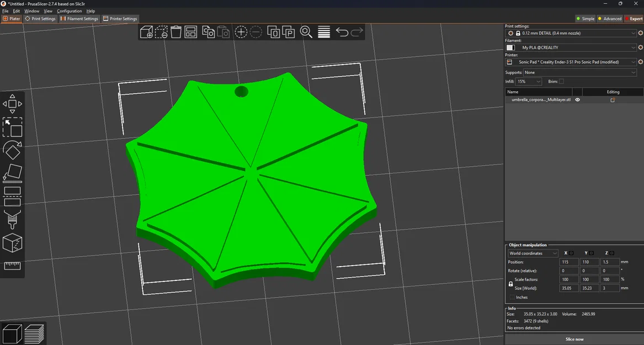Select the Move tool
Screen dimensions: 644x345
[x=12, y=103]
